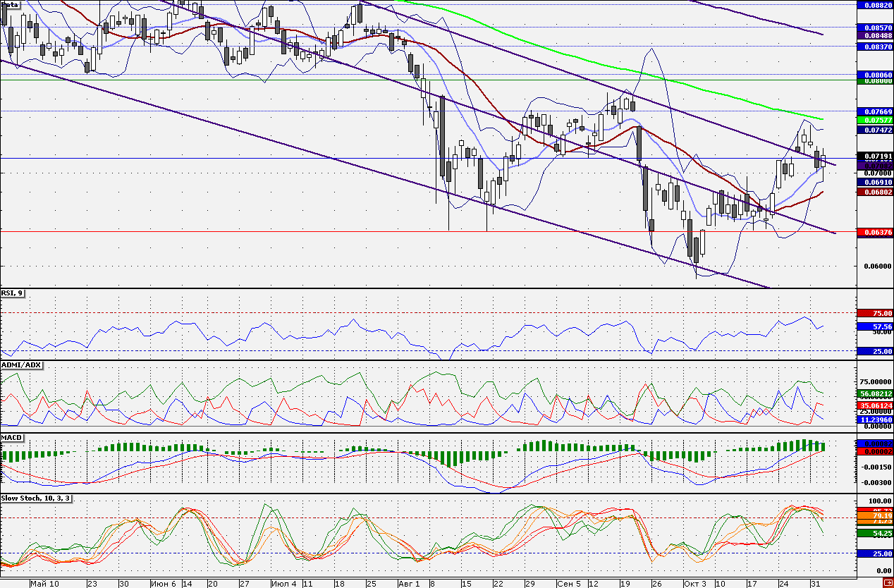Click the RSI 75.00 overbought level tag
Screen dimensions: 894x588
tap(874, 313)
